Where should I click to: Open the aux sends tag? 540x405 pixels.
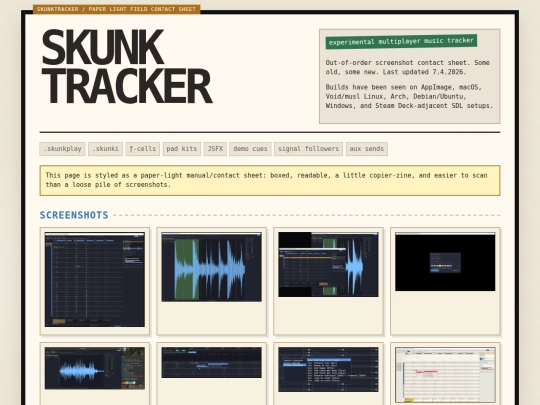(367, 149)
